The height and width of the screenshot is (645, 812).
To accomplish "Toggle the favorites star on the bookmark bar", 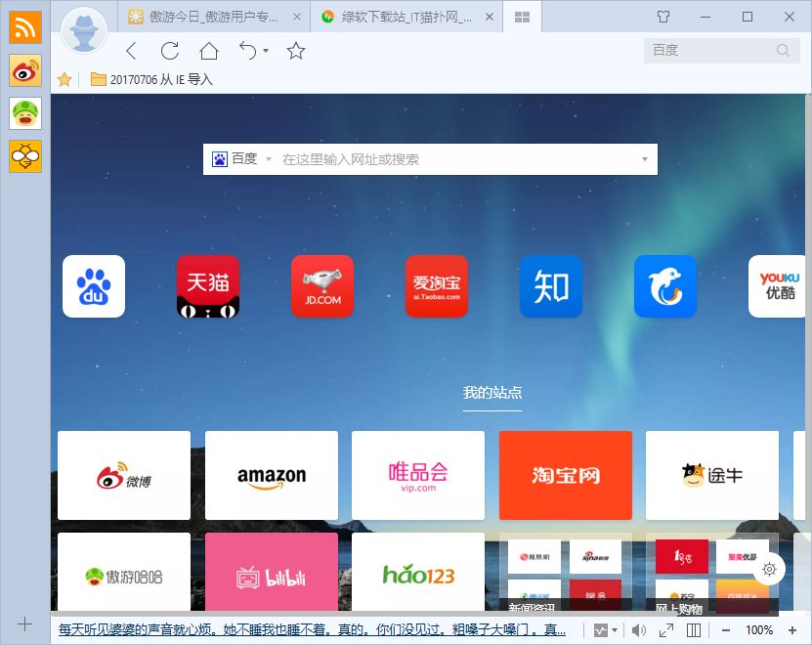I will pyautogui.click(x=64, y=79).
